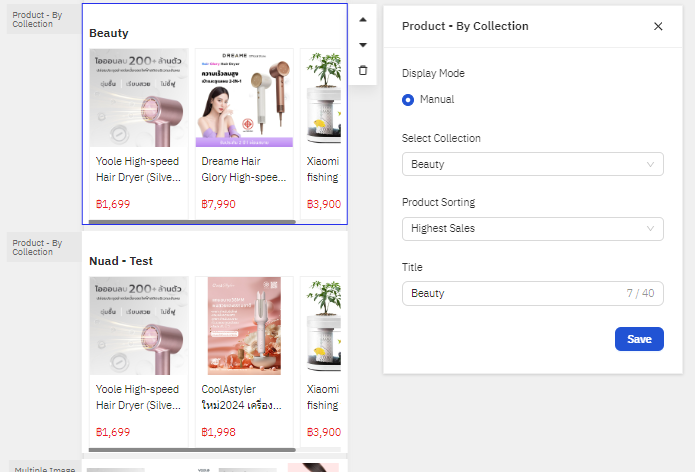Click the Nuad - Test horizontal scrollbar
The width and height of the screenshot is (695, 472).
click(192, 450)
